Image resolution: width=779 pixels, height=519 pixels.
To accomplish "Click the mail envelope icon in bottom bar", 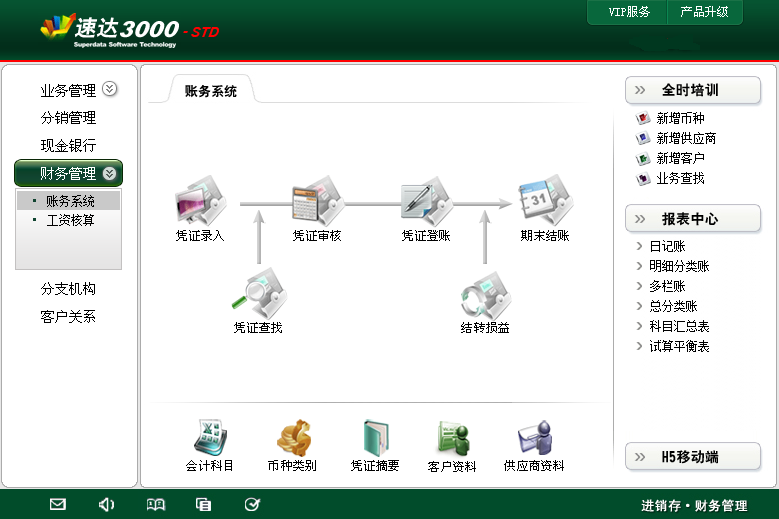I will (58, 505).
